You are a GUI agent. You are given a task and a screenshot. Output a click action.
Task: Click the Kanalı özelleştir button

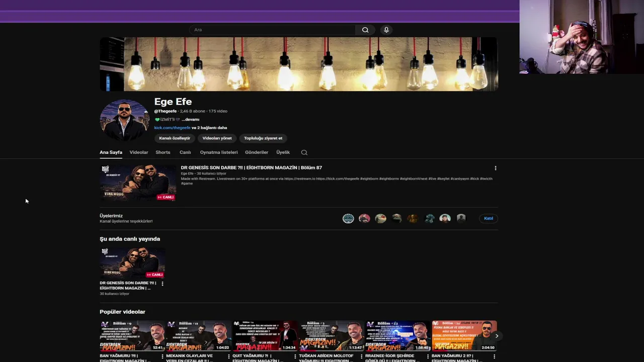(x=175, y=138)
